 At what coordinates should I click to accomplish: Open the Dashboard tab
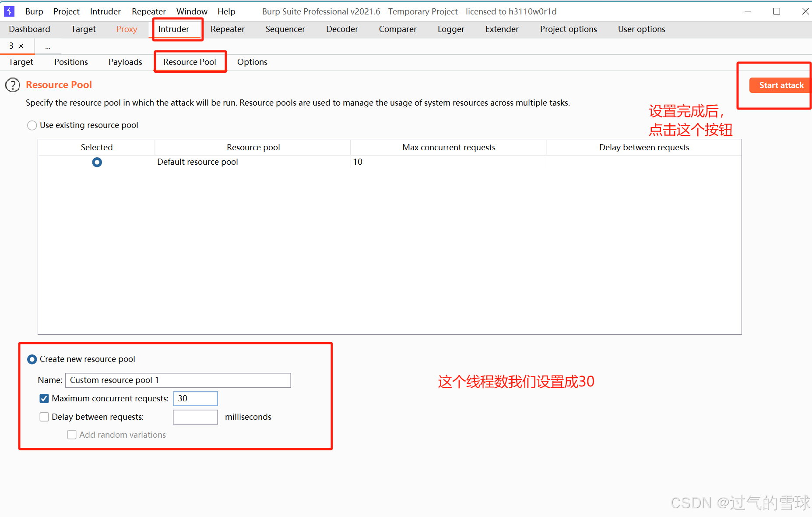point(29,29)
